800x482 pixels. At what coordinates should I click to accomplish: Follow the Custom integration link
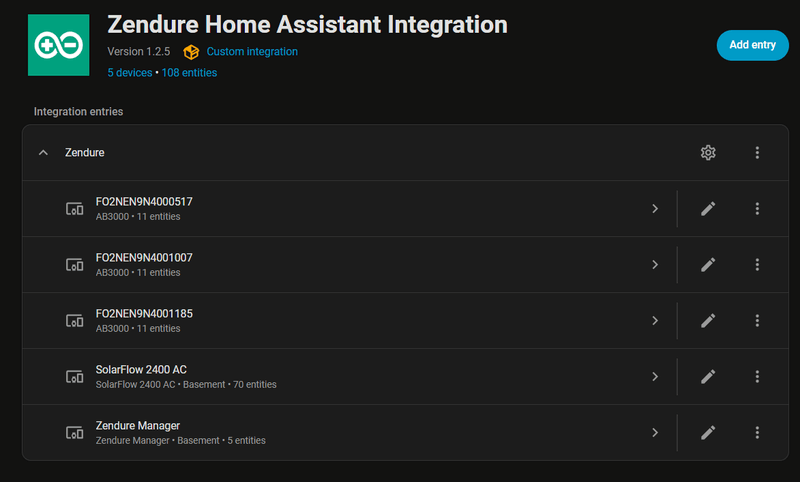(x=251, y=52)
